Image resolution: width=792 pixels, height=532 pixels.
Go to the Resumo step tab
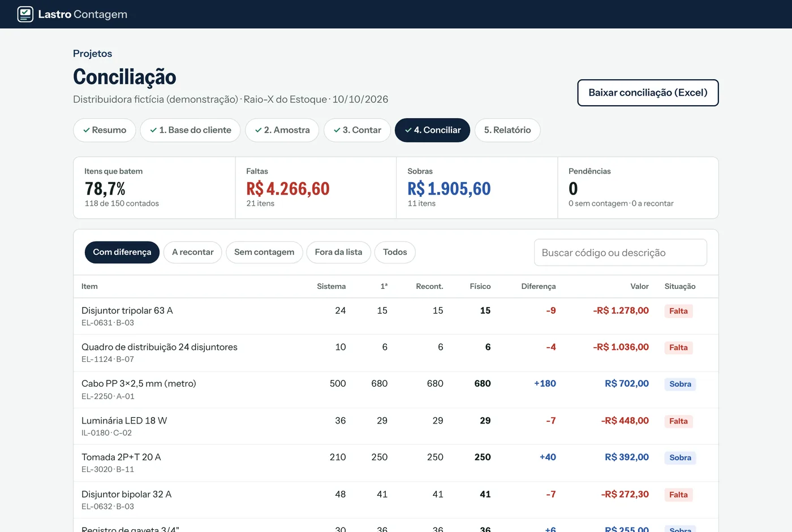[105, 130]
